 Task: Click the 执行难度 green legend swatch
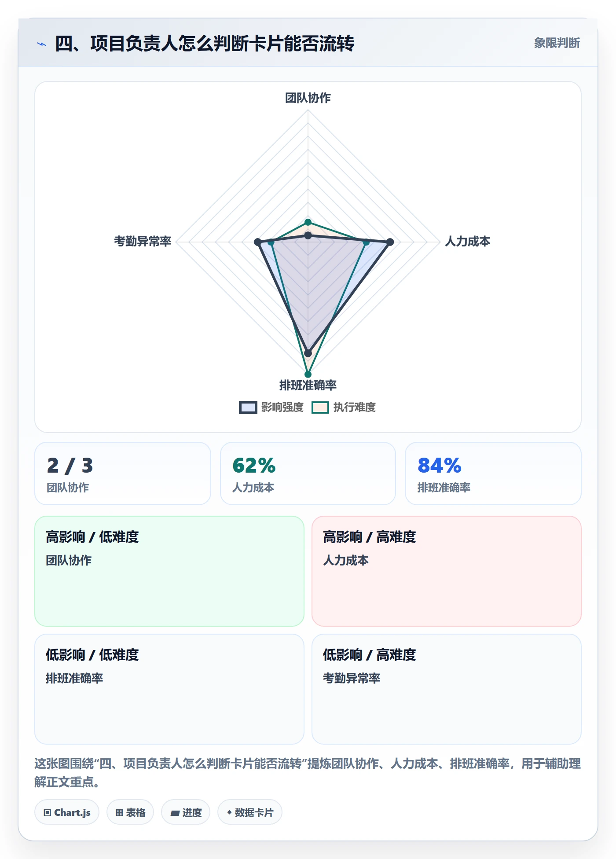[320, 407]
